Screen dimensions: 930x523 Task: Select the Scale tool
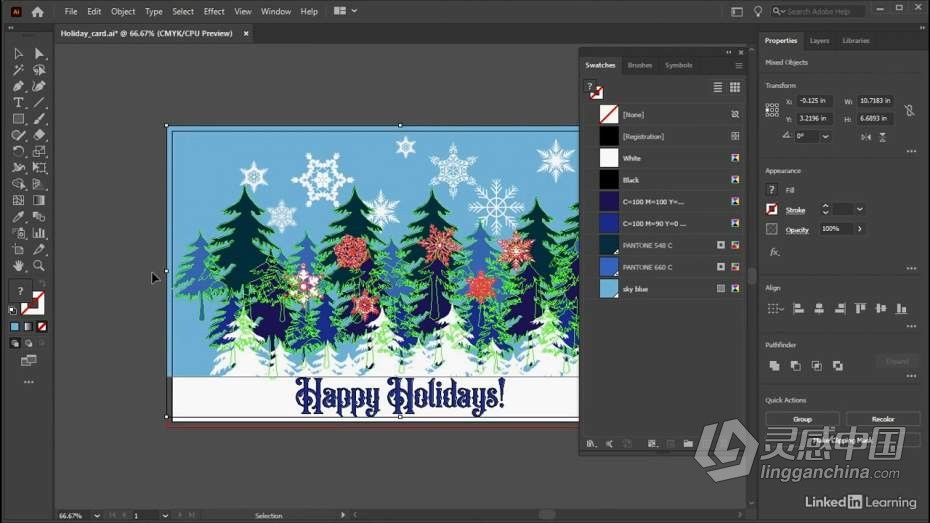click(39, 152)
